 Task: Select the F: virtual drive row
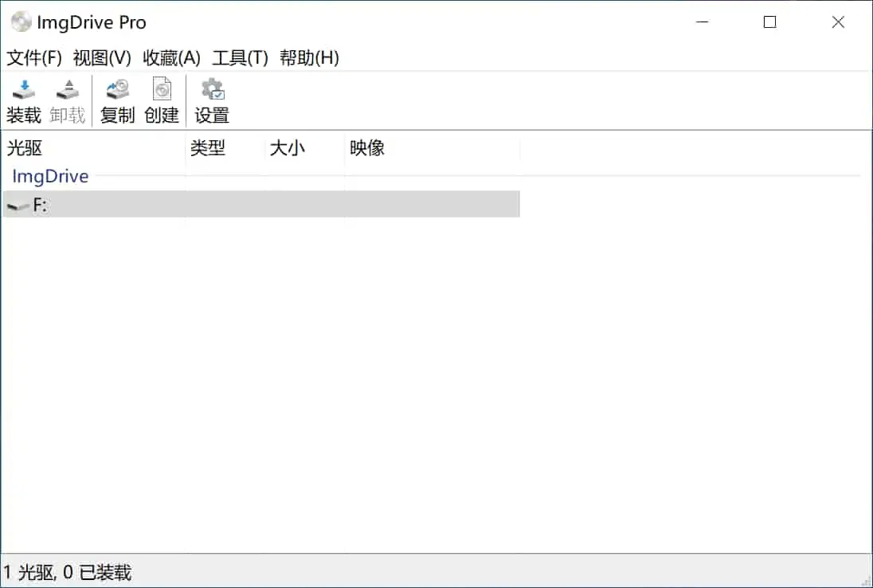pyautogui.click(x=261, y=204)
